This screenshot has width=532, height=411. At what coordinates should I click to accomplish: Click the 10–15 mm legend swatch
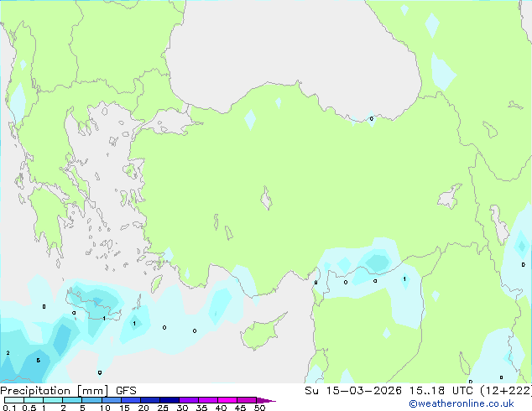112,400
